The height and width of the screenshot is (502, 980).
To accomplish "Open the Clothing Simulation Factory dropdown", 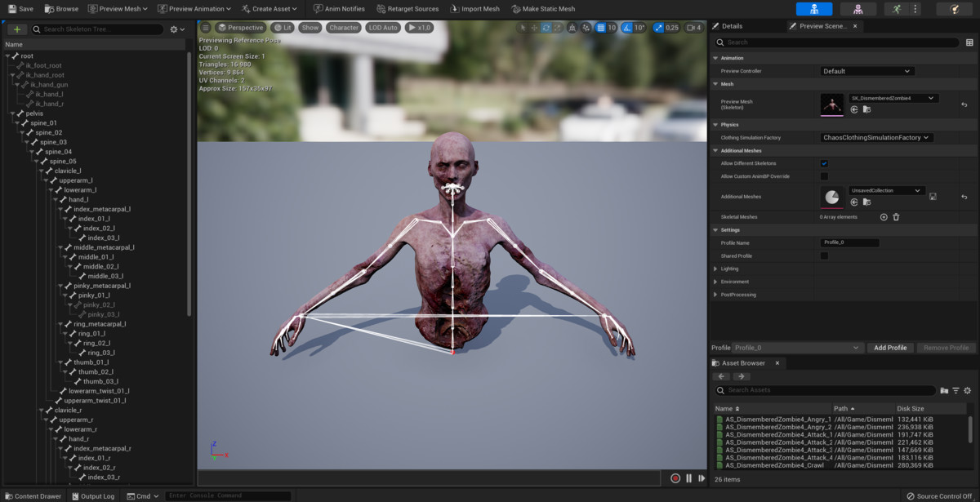I will point(876,138).
